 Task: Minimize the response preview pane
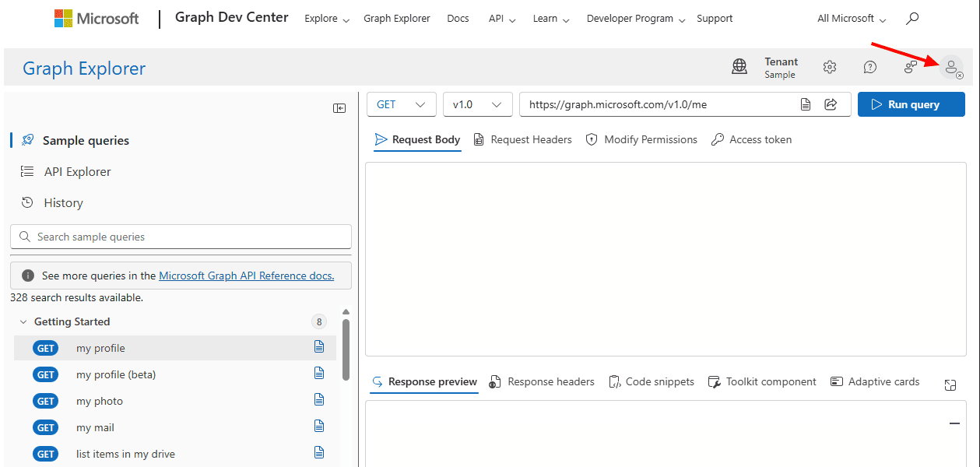pos(954,423)
